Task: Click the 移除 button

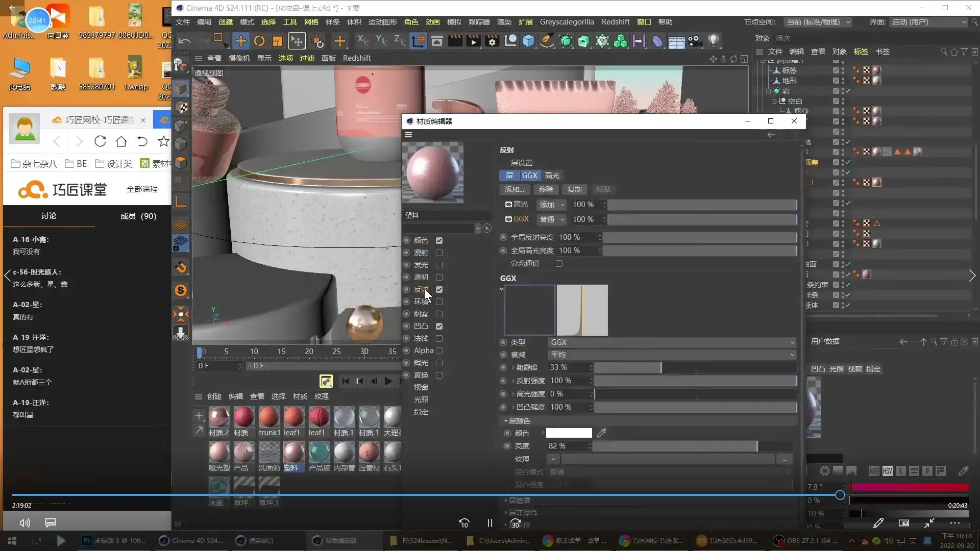Action: [546, 189]
